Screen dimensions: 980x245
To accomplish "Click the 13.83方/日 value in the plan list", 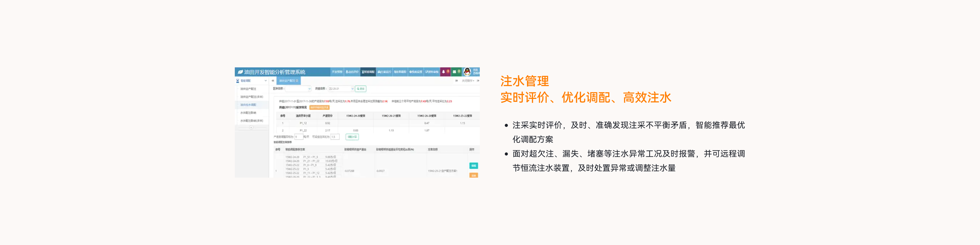I will pos(331,161).
